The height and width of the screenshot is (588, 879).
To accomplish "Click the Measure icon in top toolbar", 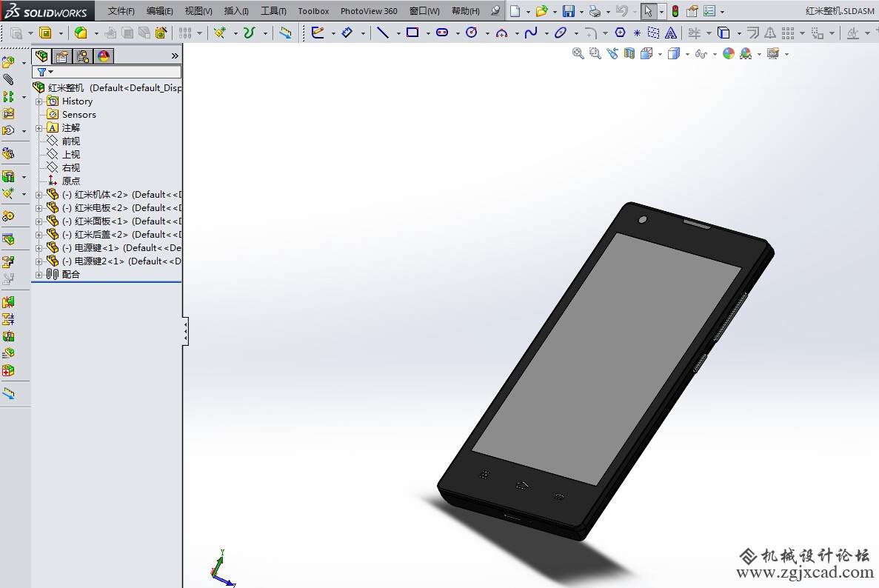I will click(285, 33).
